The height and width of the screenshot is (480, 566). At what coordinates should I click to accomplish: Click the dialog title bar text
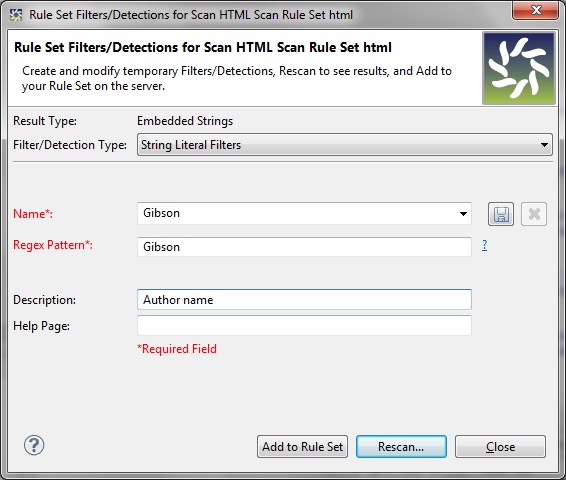pos(191,15)
